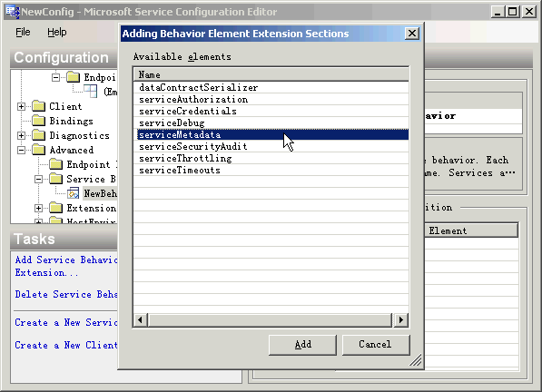Image resolution: width=542 pixels, height=392 pixels.
Task: Maximize the Service Configuration Editor window
Action: 513,12
